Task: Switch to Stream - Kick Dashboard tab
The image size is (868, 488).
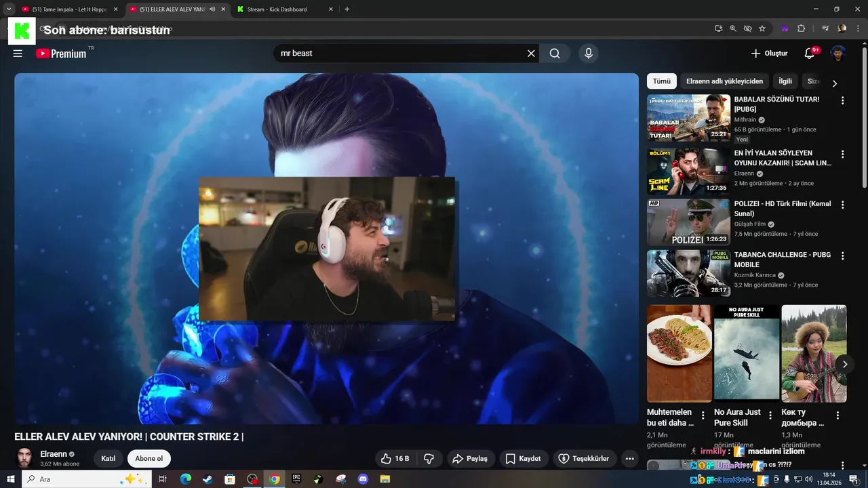Action: click(285, 9)
